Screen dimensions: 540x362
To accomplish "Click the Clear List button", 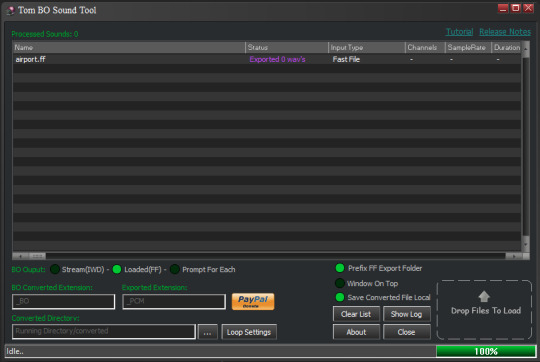I will pos(356,314).
